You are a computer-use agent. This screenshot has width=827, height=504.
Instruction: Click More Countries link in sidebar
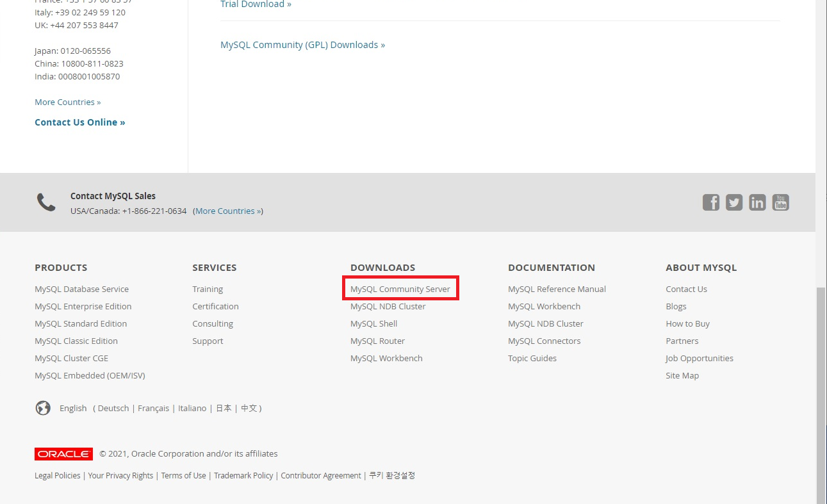point(68,102)
